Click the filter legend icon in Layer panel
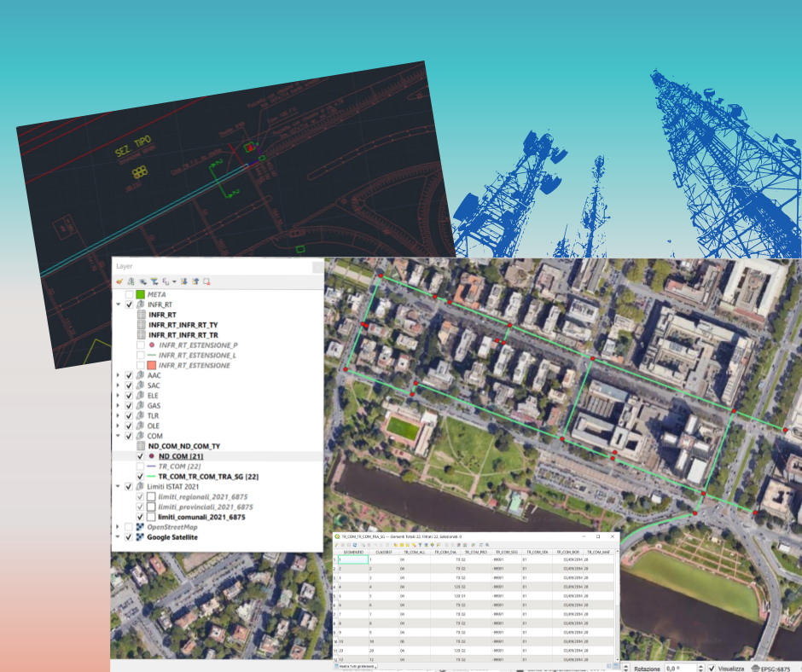This screenshot has height=672, width=802. click(154, 281)
